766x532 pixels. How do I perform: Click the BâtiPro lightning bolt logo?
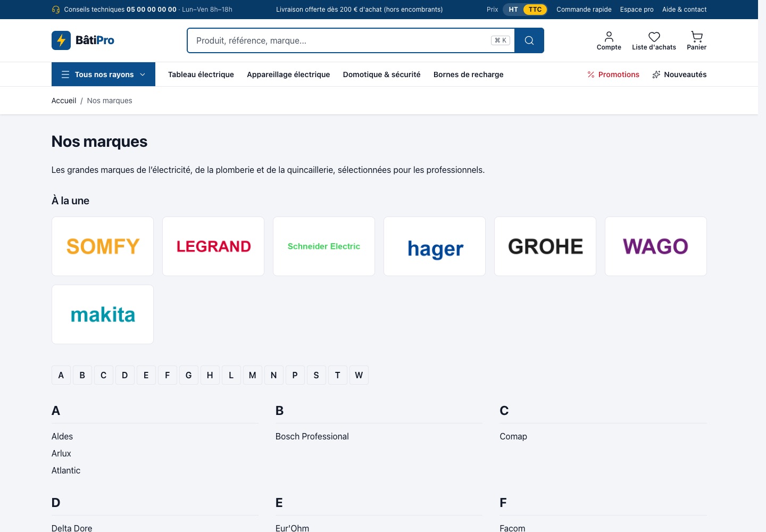pos(61,40)
